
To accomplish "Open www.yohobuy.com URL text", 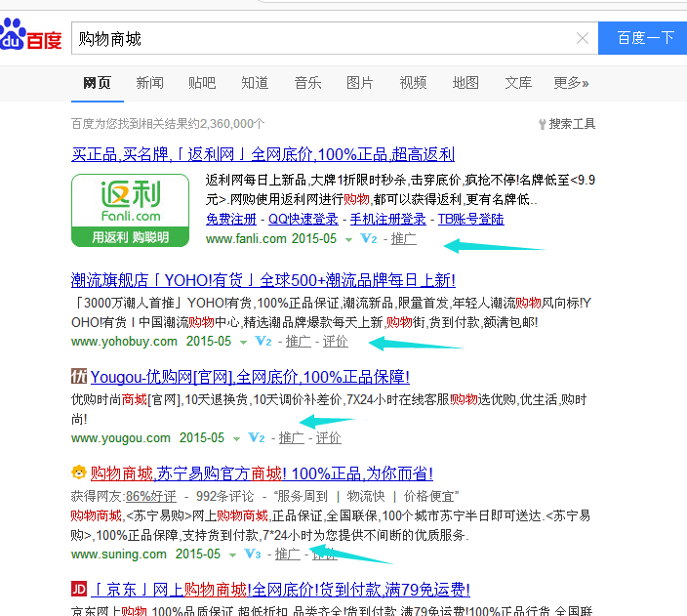I will (124, 341).
